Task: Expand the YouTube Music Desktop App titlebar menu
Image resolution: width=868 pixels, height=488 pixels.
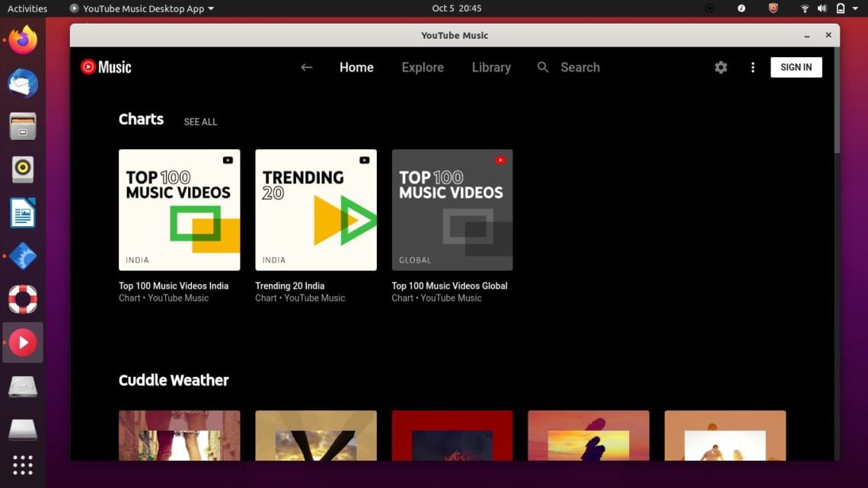Action: (x=141, y=8)
